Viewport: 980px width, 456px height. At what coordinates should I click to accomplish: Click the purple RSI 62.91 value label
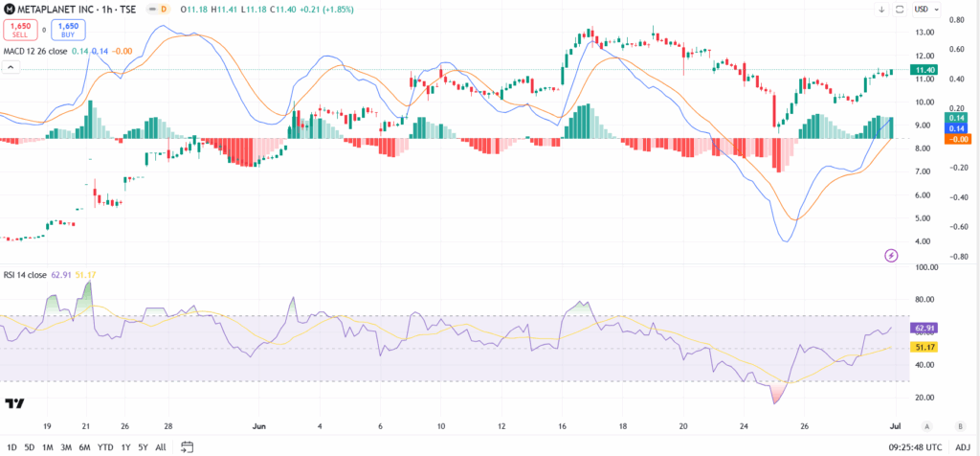point(925,328)
